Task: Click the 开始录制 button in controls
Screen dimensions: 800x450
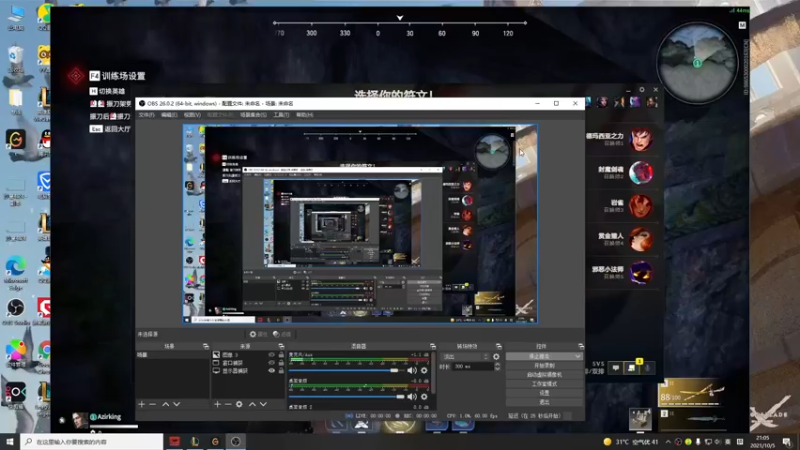Action: 544,366
